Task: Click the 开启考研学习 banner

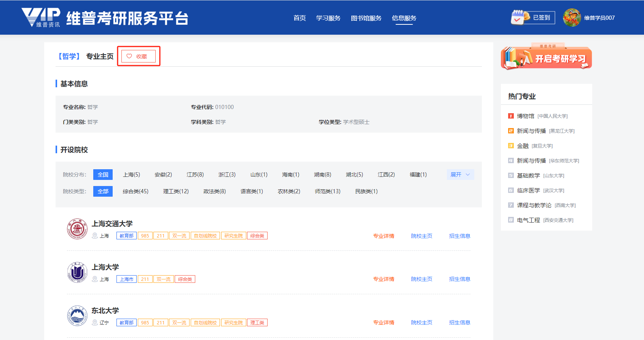Action: click(x=546, y=56)
